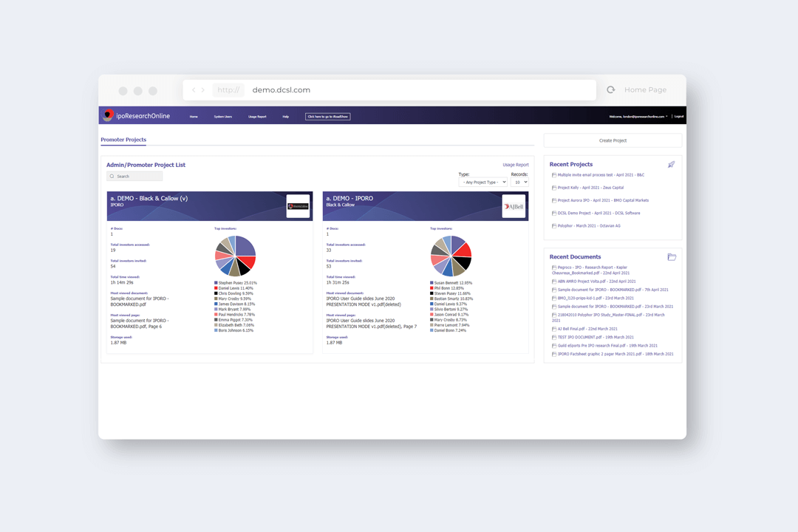Click the Recent Documents folder icon

(x=672, y=257)
